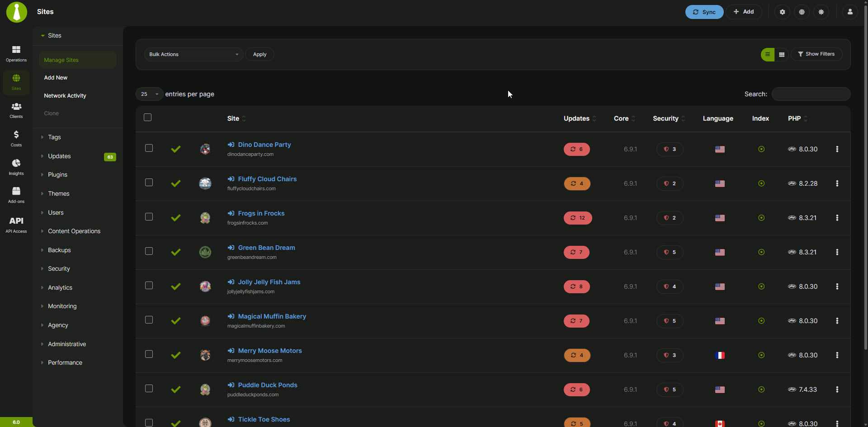The image size is (868, 427).
Task: Select the Green Bean Dream row checkbox
Action: click(149, 251)
